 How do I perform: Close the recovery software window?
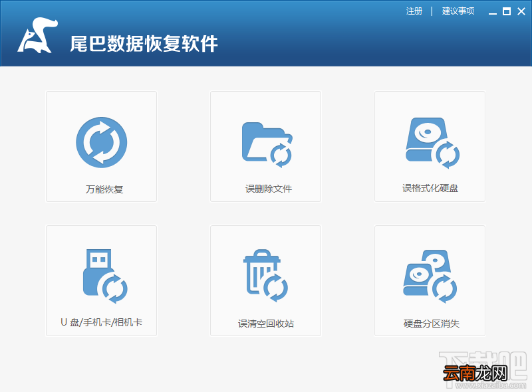point(521,11)
